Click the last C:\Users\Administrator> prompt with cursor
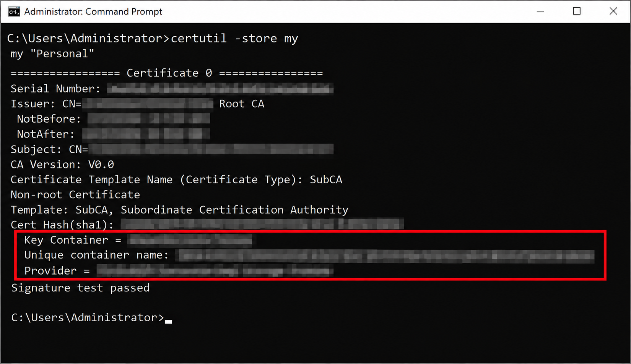 91,318
